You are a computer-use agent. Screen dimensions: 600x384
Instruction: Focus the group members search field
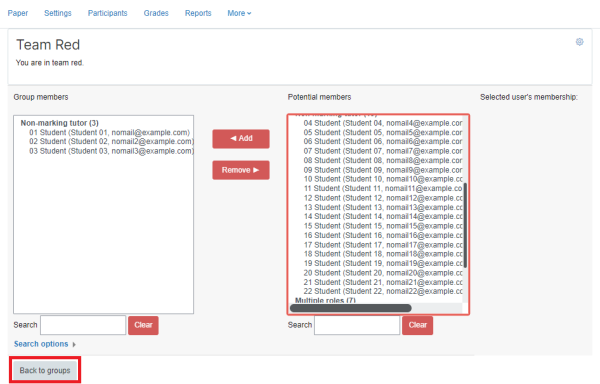83,325
